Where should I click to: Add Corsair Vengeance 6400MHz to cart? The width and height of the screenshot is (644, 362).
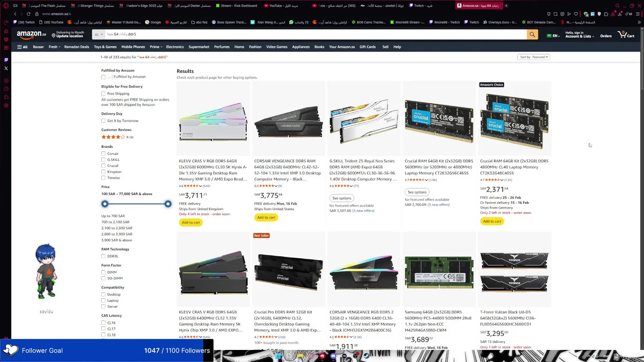click(x=266, y=217)
